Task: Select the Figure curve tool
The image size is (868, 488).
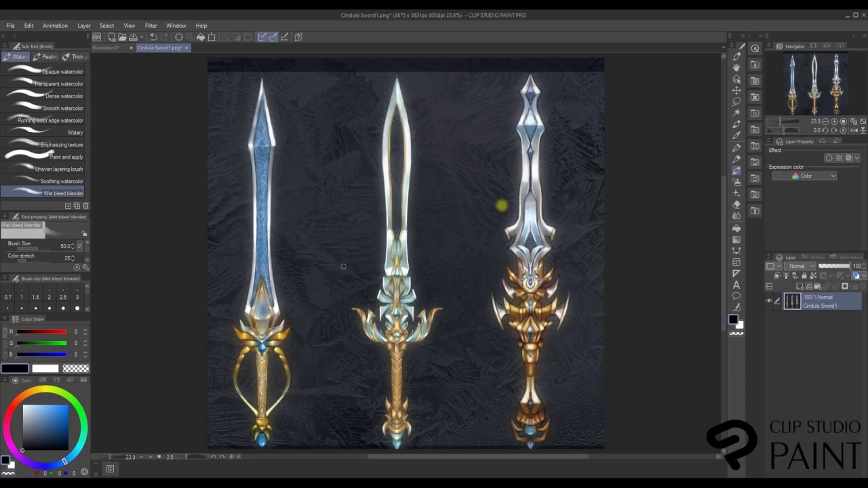Action: (x=736, y=251)
